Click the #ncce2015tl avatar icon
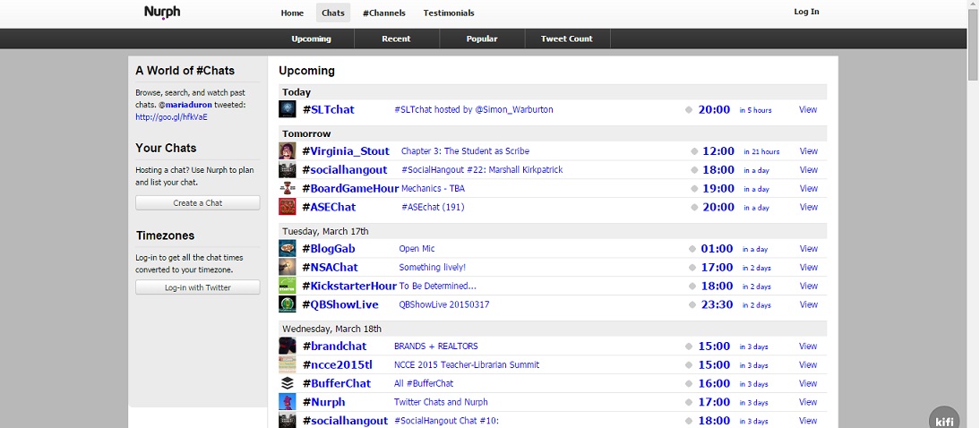This screenshot has width=980, height=428. pyautogui.click(x=287, y=364)
